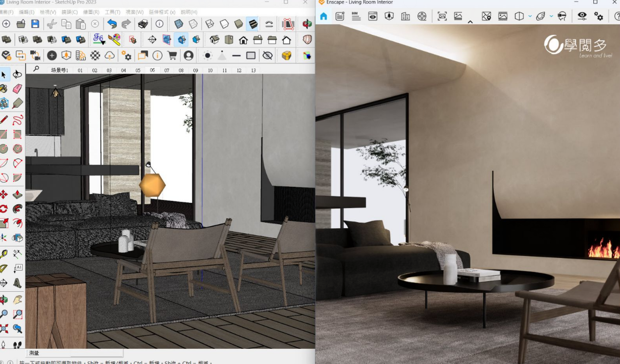Click the Enscape upload cloud icon
This screenshot has width=620, height=364.
tap(110, 56)
